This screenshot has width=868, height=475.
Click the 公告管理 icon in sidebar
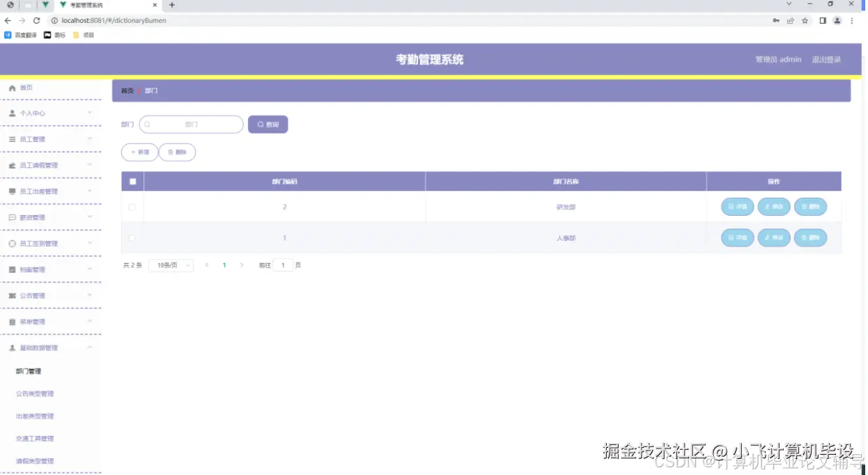[x=11, y=295]
